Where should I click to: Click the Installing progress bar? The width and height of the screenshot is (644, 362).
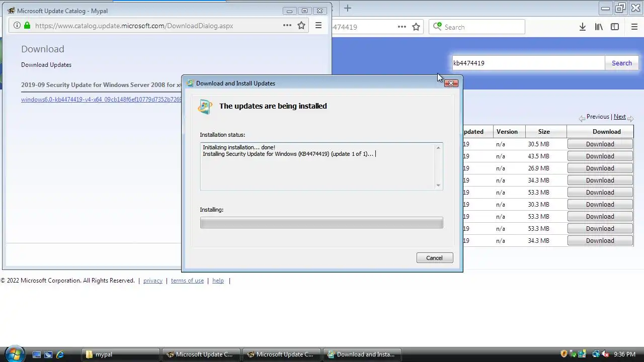click(x=321, y=222)
